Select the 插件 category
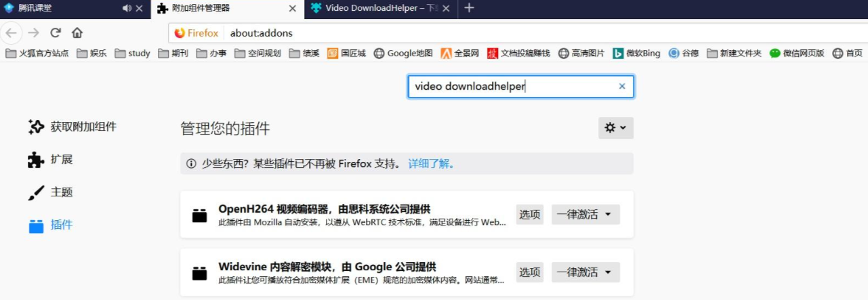This screenshot has width=868, height=300. click(50, 225)
